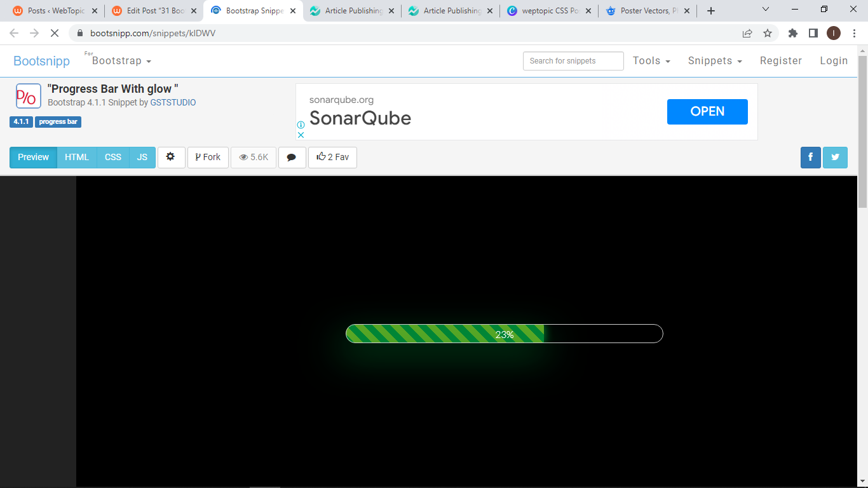View snippet comments

tap(292, 157)
